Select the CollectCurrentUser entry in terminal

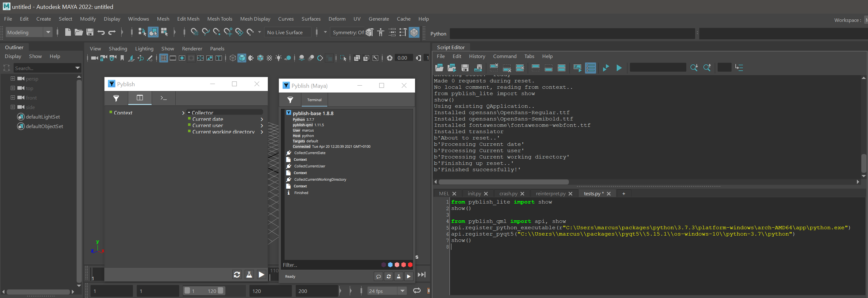point(309,166)
